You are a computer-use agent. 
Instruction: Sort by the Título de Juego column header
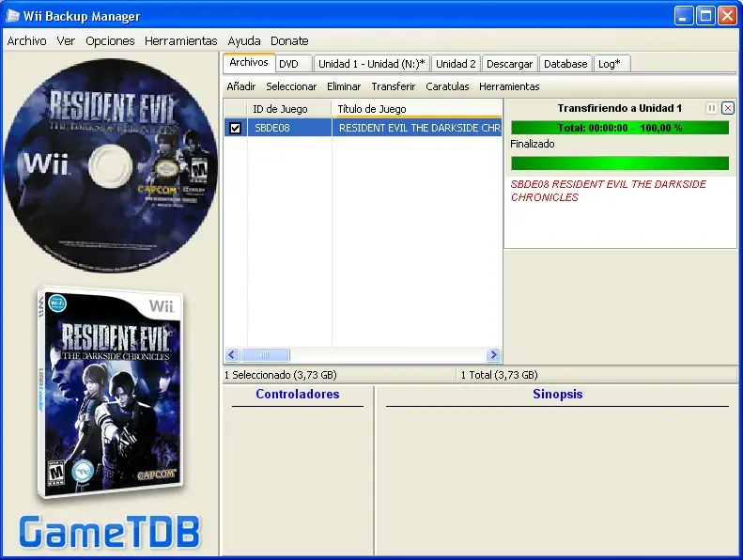tap(417, 109)
